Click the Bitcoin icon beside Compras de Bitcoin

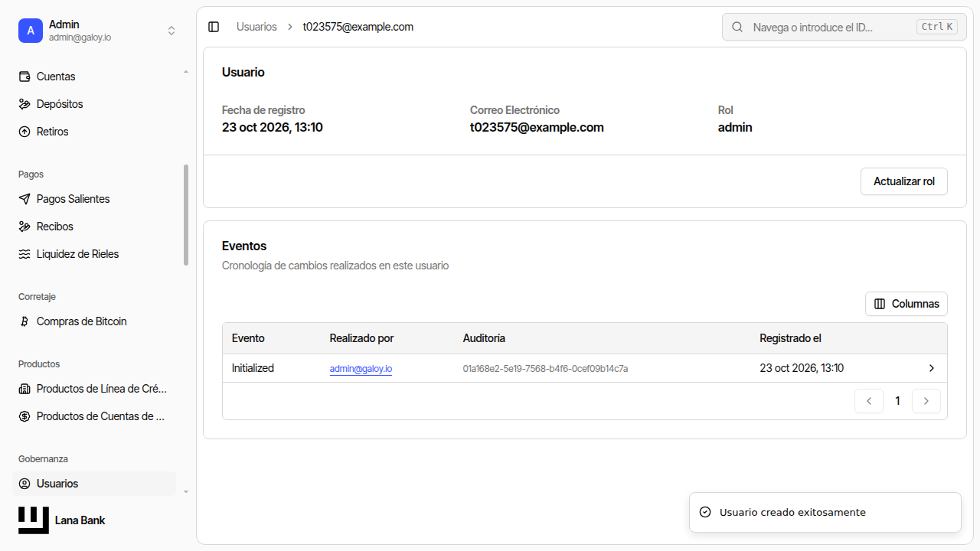click(x=24, y=321)
